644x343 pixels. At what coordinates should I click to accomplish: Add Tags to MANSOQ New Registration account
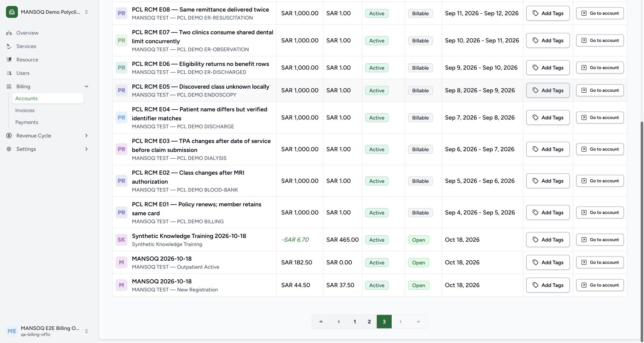coord(548,285)
